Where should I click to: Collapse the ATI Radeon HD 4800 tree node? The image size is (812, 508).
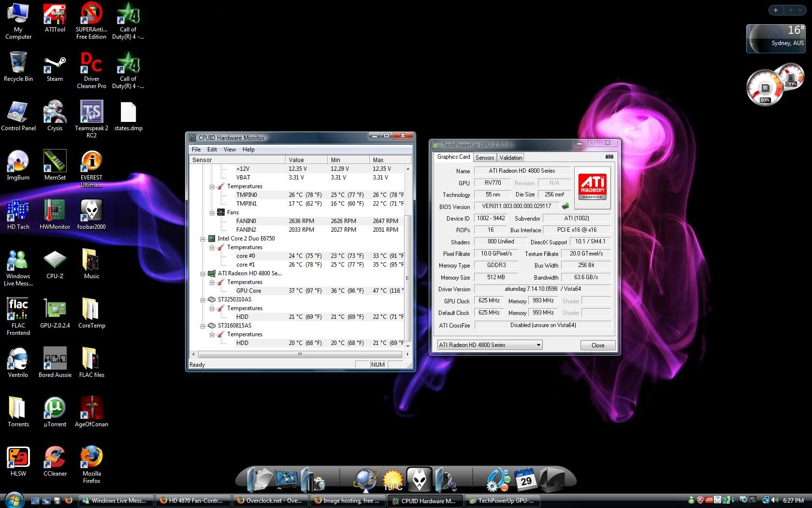coord(203,273)
